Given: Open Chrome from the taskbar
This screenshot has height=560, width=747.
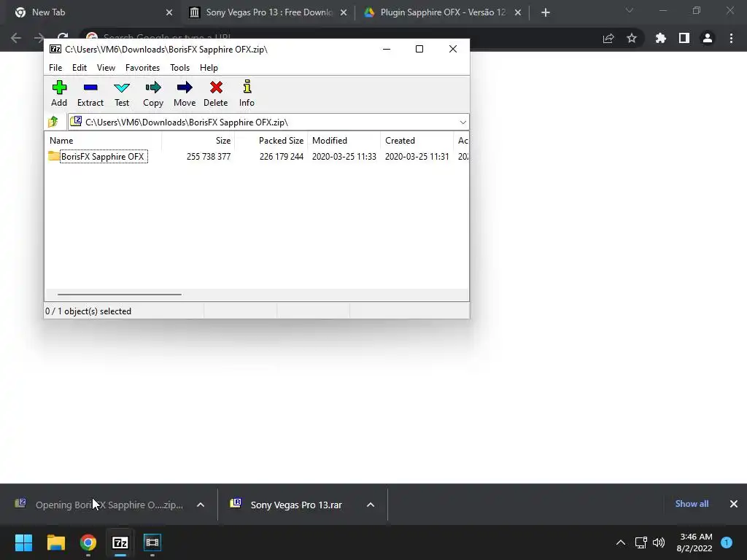Looking at the screenshot, I should [88, 542].
